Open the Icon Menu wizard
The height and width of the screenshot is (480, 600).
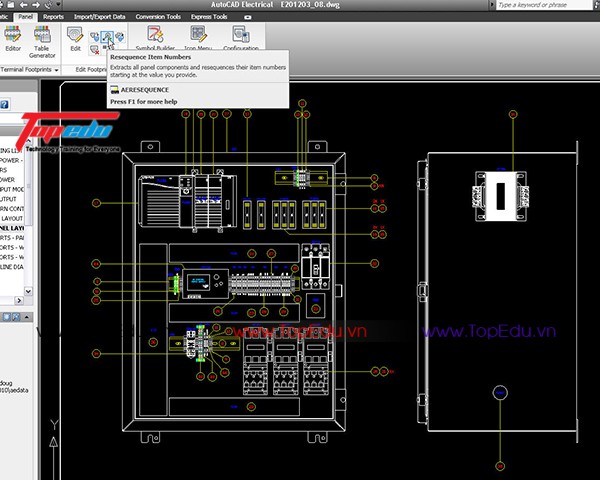click(x=198, y=38)
